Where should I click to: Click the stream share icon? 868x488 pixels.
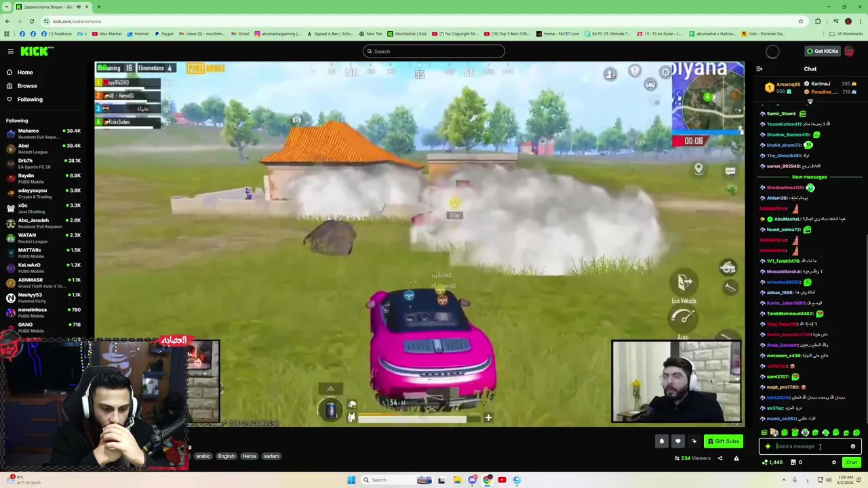720,458
